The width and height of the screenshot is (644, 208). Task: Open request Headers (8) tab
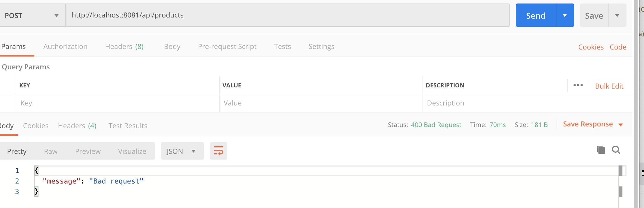point(124,47)
